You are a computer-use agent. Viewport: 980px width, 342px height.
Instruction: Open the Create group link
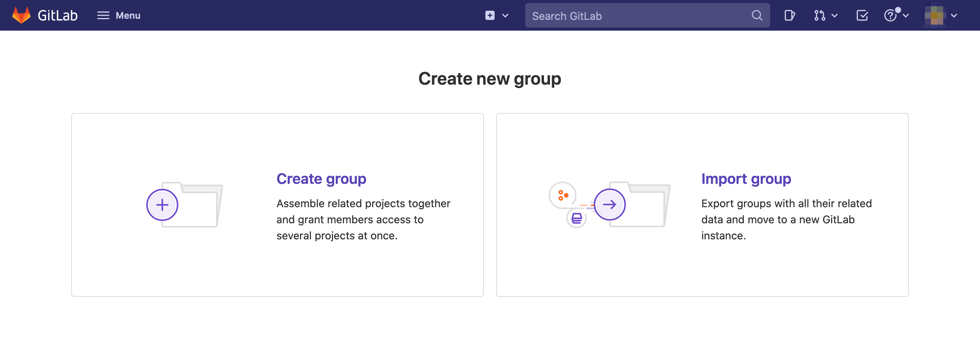pos(321,179)
